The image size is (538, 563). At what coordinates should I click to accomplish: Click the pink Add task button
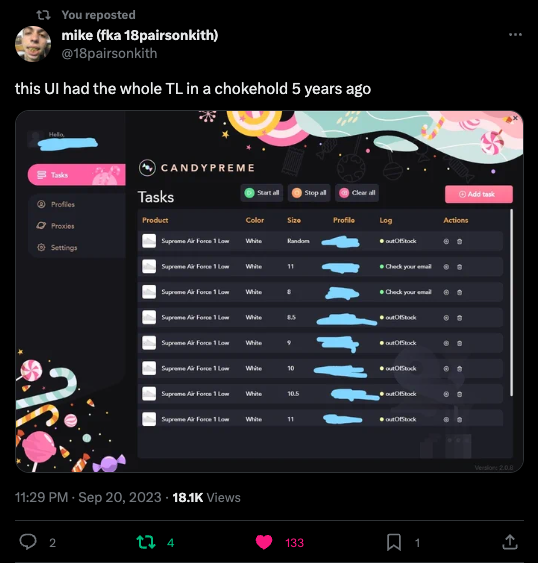(479, 194)
